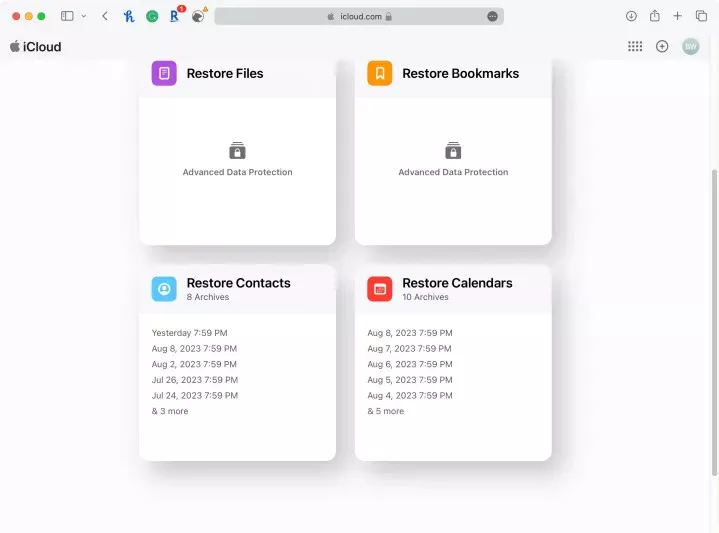Open the page options ellipsis in address bar
The height and width of the screenshot is (533, 719).
click(492, 17)
